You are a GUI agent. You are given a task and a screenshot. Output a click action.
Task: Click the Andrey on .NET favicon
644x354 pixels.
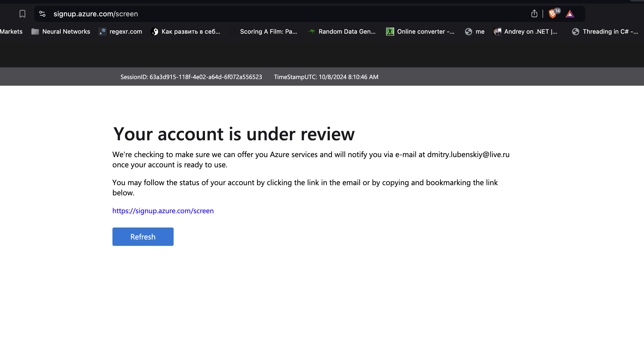pos(497,31)
